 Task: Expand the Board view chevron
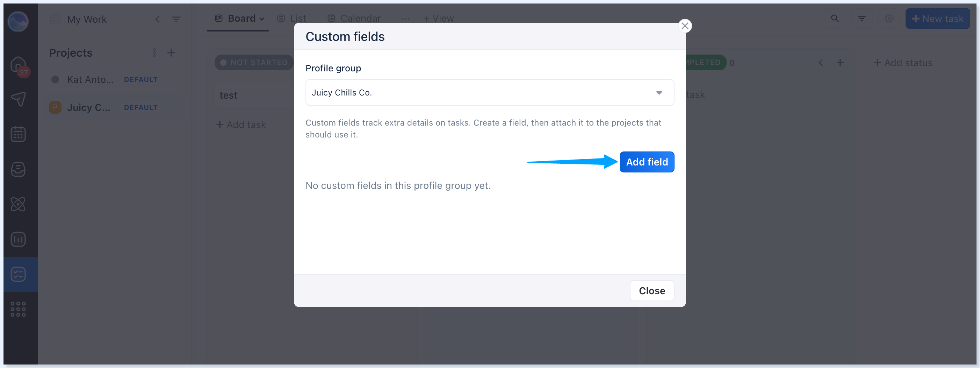click(262, 19)
